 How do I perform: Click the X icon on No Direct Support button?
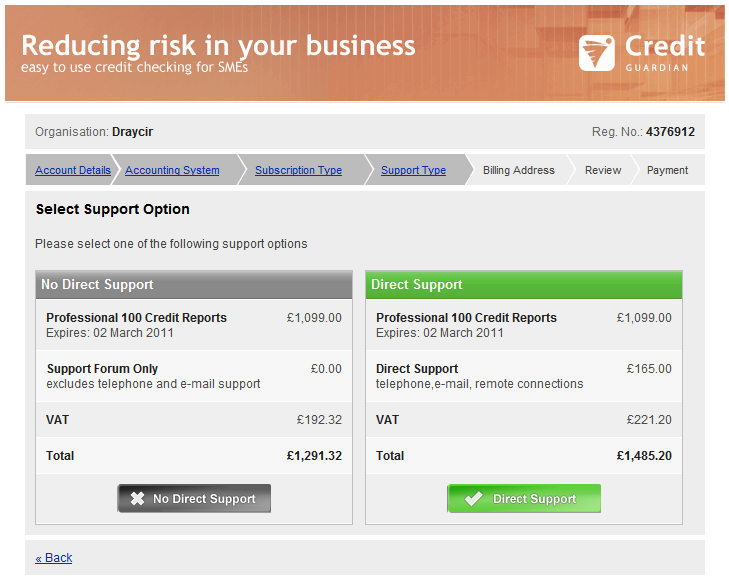click(137, 499)
